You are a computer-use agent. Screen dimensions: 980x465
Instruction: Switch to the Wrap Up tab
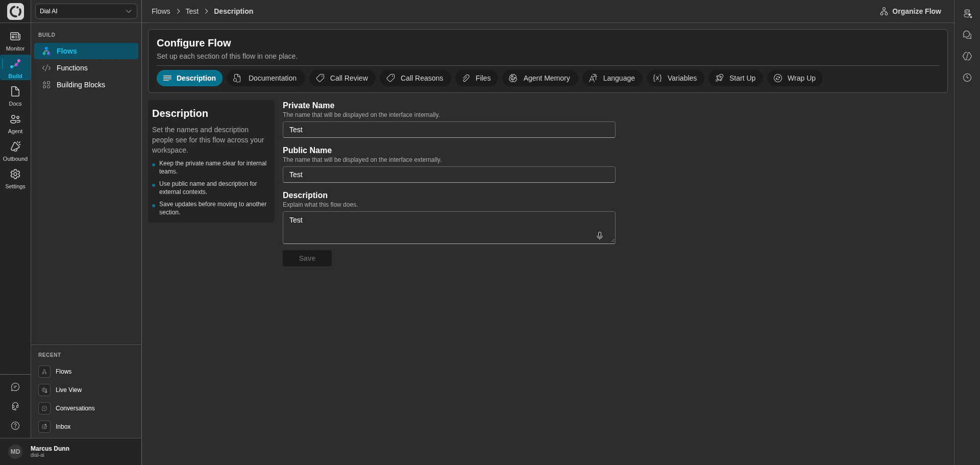click(x=795, y=78)
